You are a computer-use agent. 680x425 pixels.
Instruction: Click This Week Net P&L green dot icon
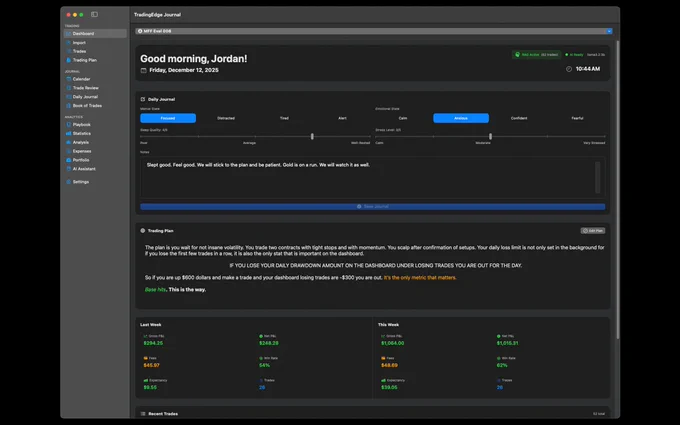click(499, 336)
